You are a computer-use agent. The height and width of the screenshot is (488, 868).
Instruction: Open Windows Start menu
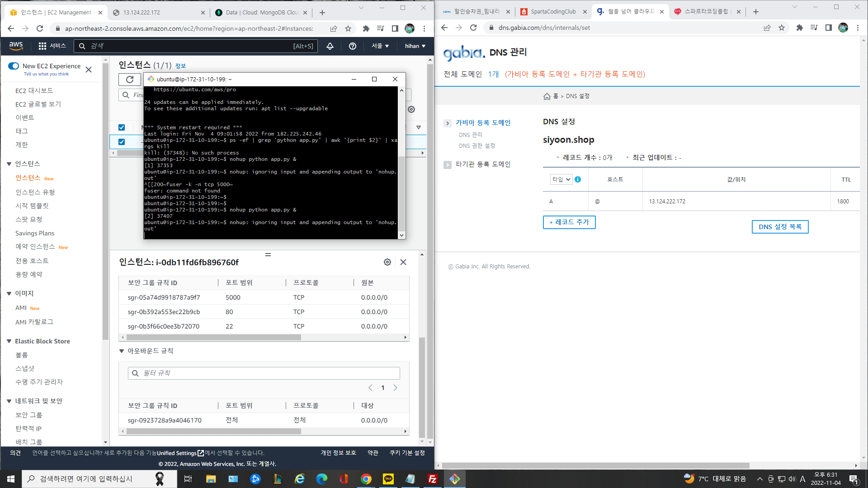(11, 479)
